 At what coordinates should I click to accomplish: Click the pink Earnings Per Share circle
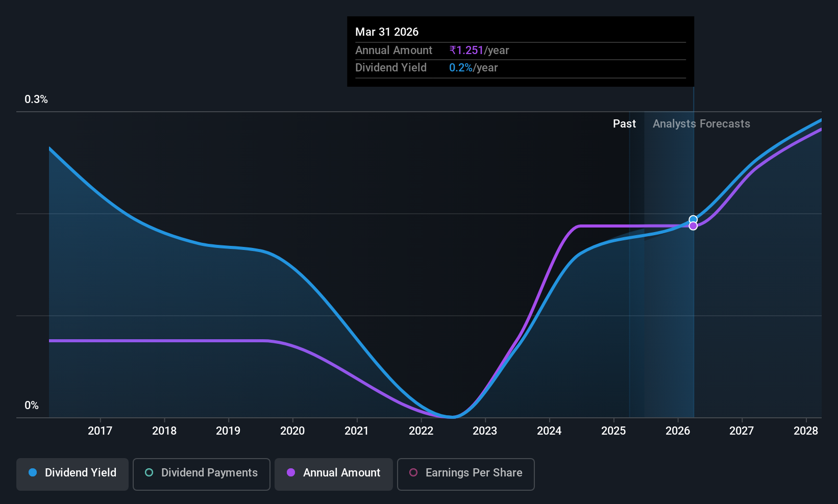[413, 472]
